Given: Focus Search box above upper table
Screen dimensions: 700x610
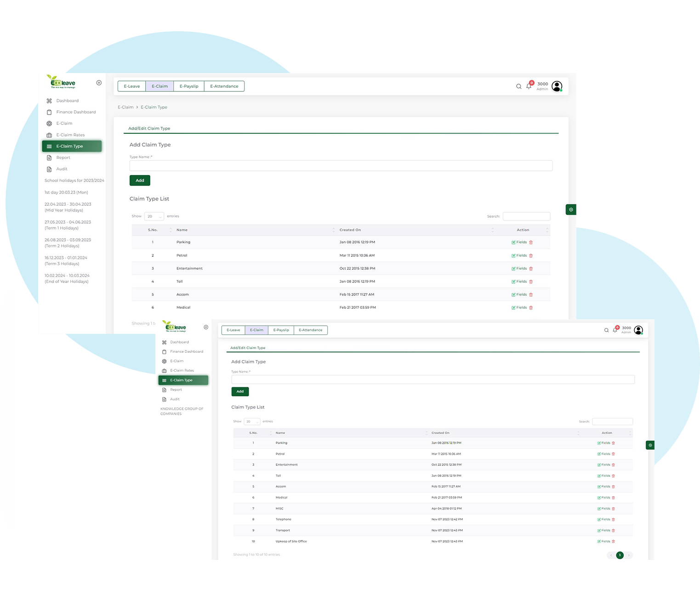Looking at the screenshot, I should tap(526, 216).
